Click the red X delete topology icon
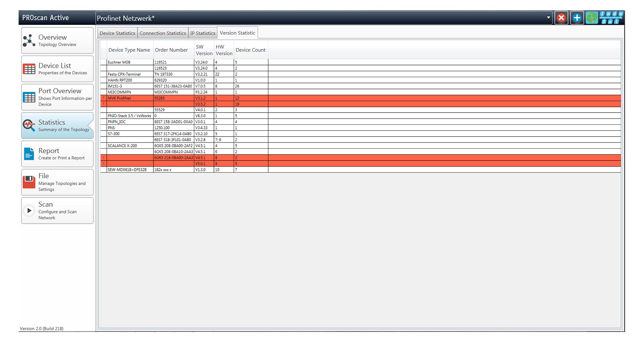The width and height of the screenshot is (644, 342). [x=561, y=18]
